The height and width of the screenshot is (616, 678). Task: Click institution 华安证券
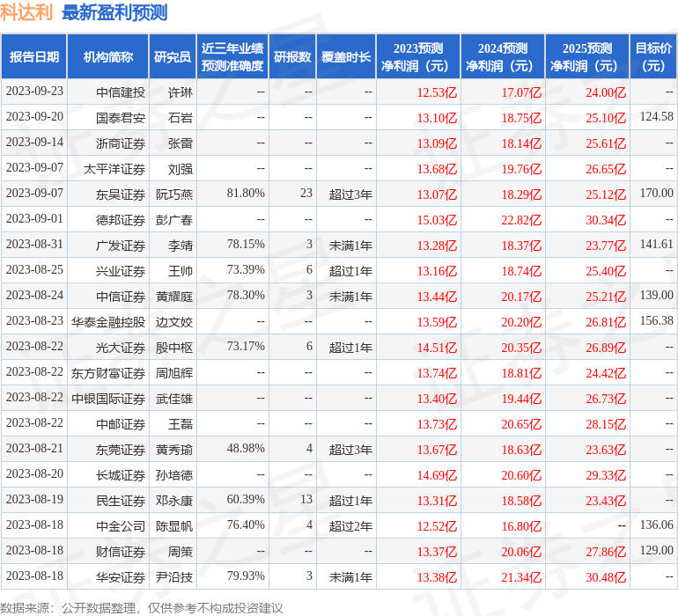point(121,577)
